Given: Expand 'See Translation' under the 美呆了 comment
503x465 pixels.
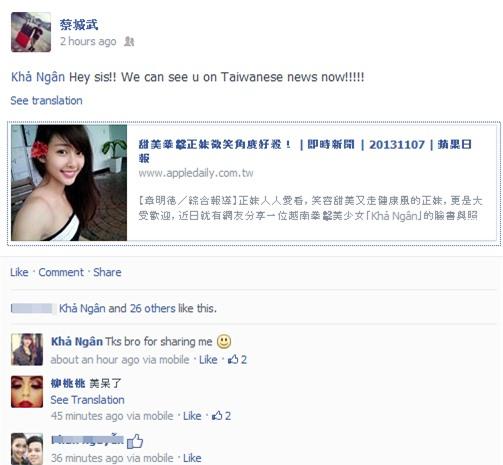Looking at the screenshot, I should point(87,400).
